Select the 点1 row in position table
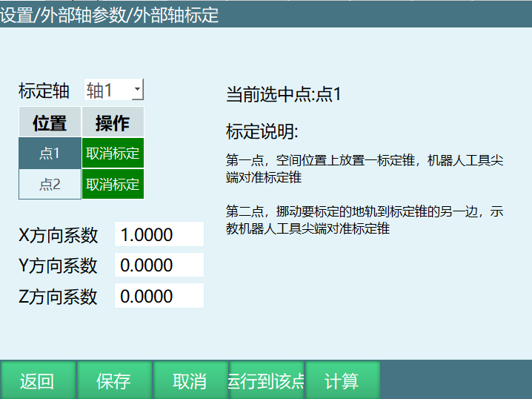The width and height of the screenshot is (532, 399). tap(50, 154)
